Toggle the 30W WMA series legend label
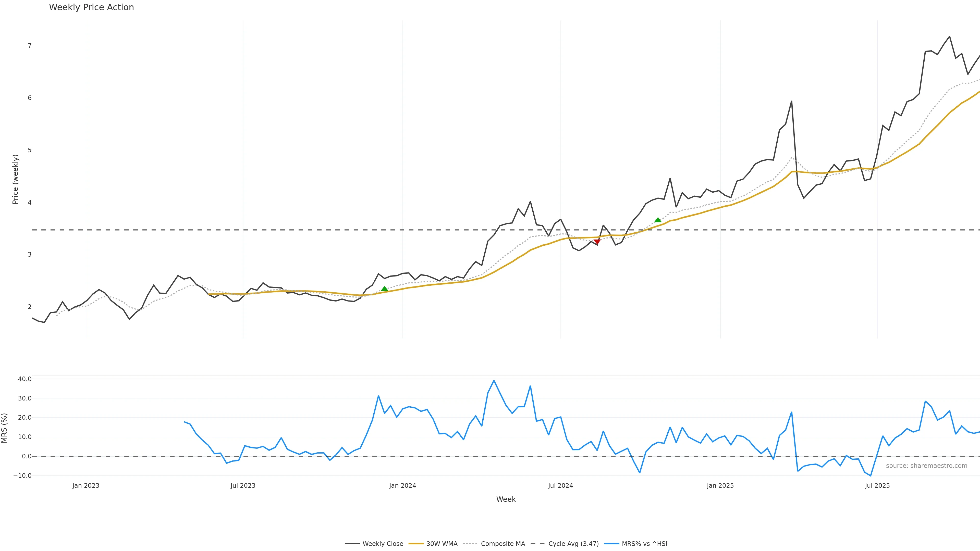This screenshot has height=551, width=980. pyautogui.click(x=442, y=544)
